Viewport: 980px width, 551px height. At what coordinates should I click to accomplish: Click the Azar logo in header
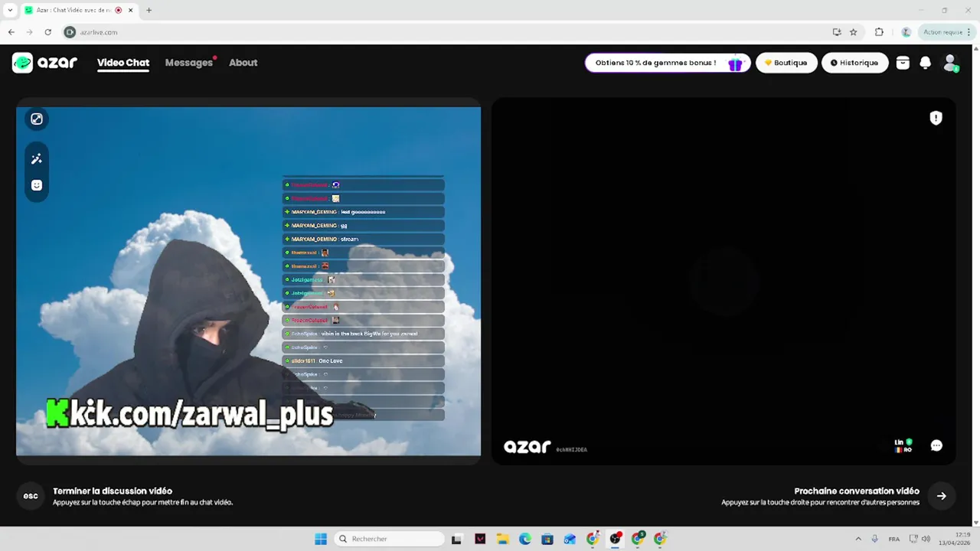(x=44, y=63)
